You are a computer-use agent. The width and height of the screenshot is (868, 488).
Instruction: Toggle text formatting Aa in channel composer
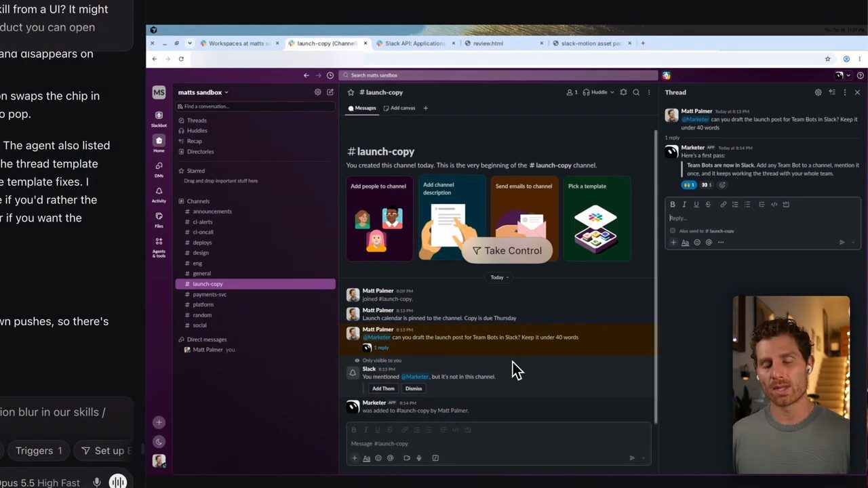(x=366, y=458)
